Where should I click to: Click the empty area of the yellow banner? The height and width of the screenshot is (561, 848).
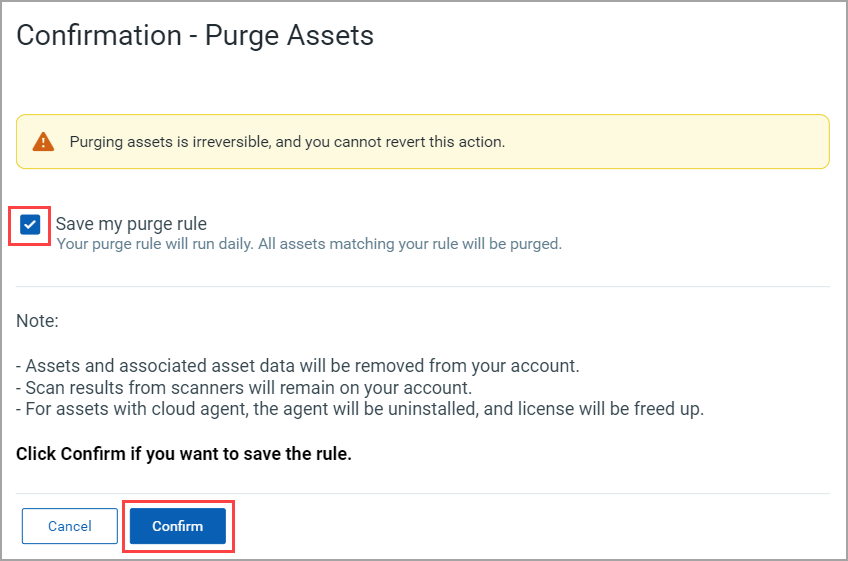click(665, 142)
